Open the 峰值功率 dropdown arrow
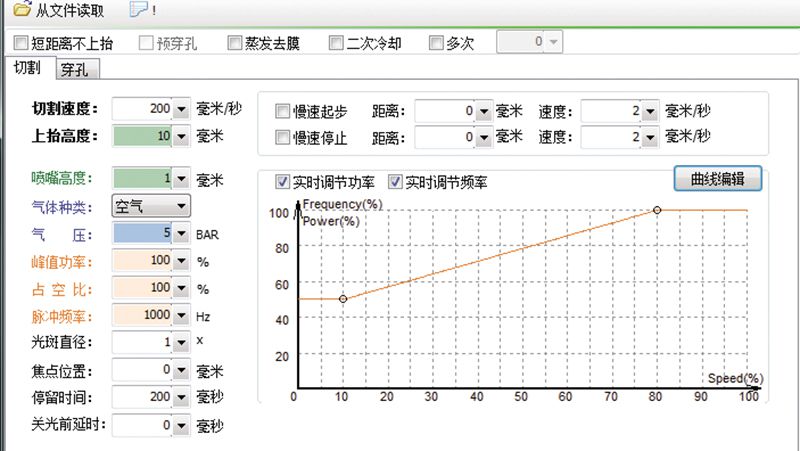Screen dimensions: 800x451 pyautogui.click(x=181, y=261)
